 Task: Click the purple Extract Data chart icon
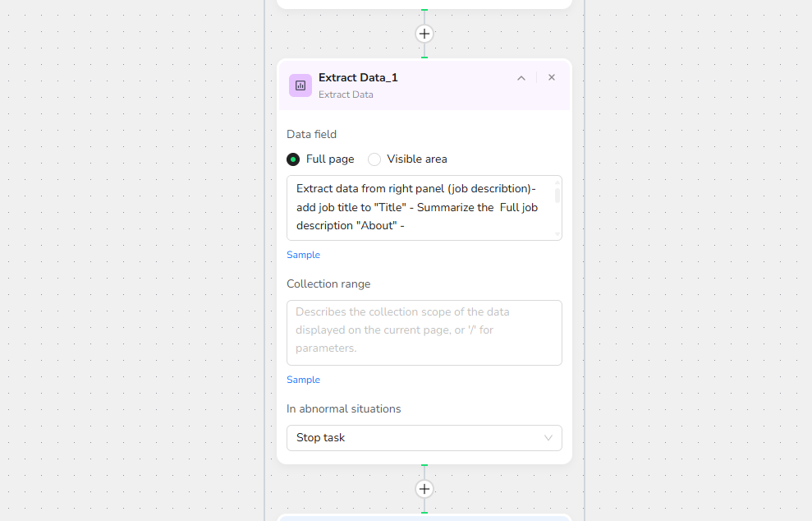300,85
